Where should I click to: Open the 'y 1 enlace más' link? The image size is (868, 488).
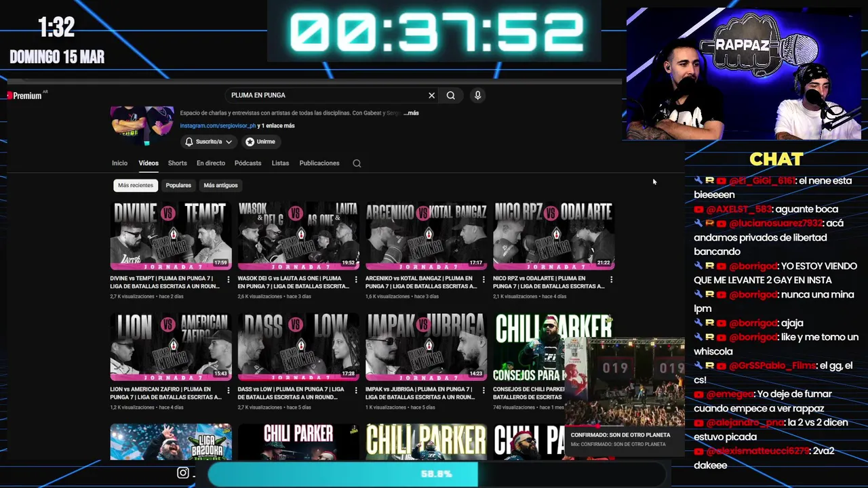[x=276, y=125]
